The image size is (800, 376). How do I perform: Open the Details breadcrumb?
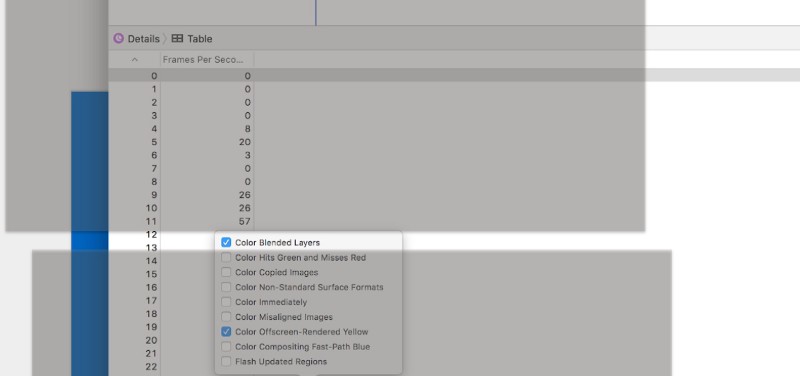(x=143, y=38)
